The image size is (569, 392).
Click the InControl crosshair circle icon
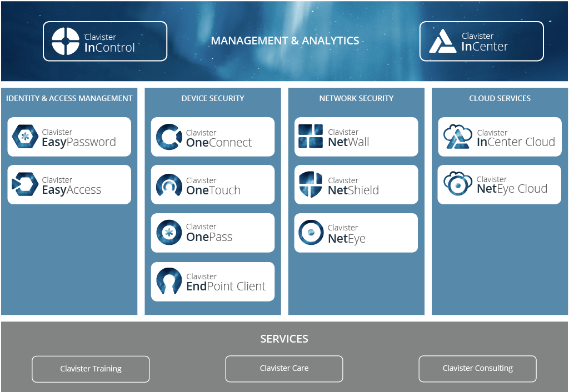(x=66, y=41)
